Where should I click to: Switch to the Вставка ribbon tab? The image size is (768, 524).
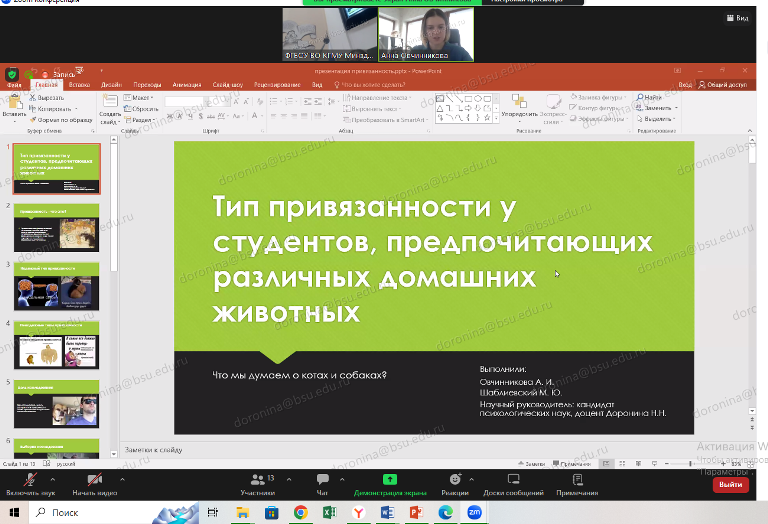80,85
